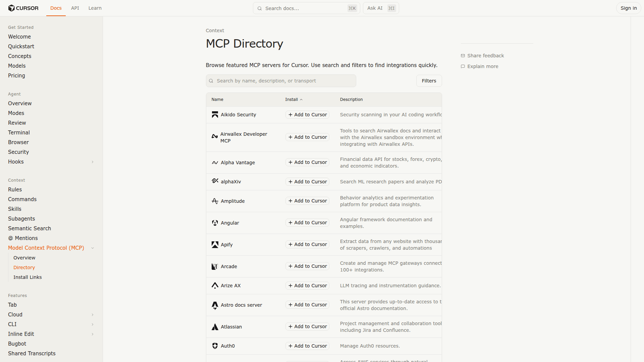Select the Aikido Security server icon
The height and width of the screenshot is (362, 644).
(x=215, y=114)
